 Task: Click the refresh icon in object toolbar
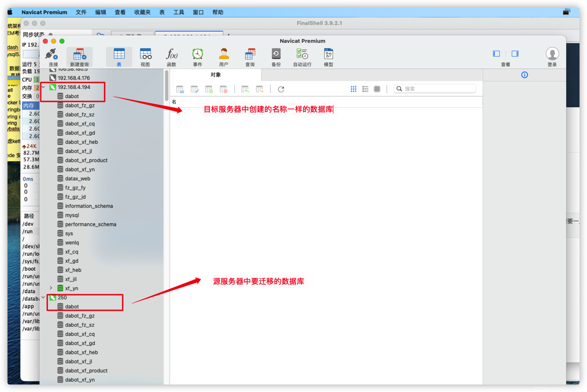point(281,89)
